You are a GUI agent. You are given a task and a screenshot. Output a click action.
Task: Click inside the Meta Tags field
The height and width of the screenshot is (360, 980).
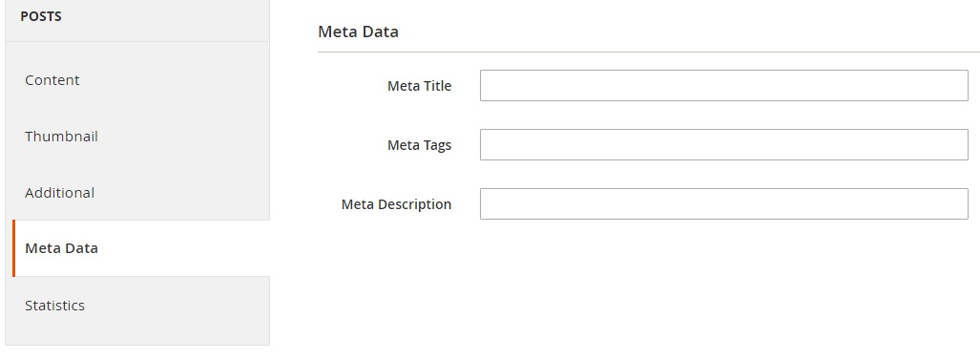[723, 145]
